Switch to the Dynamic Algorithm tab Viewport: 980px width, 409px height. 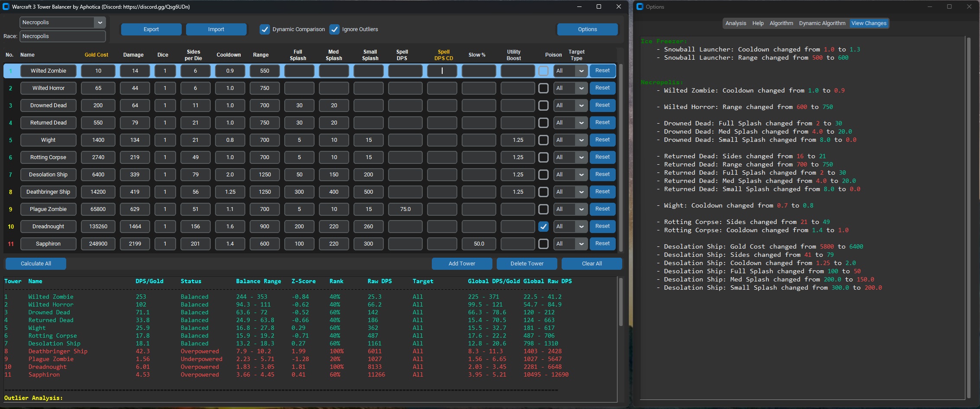pos(822,23)
